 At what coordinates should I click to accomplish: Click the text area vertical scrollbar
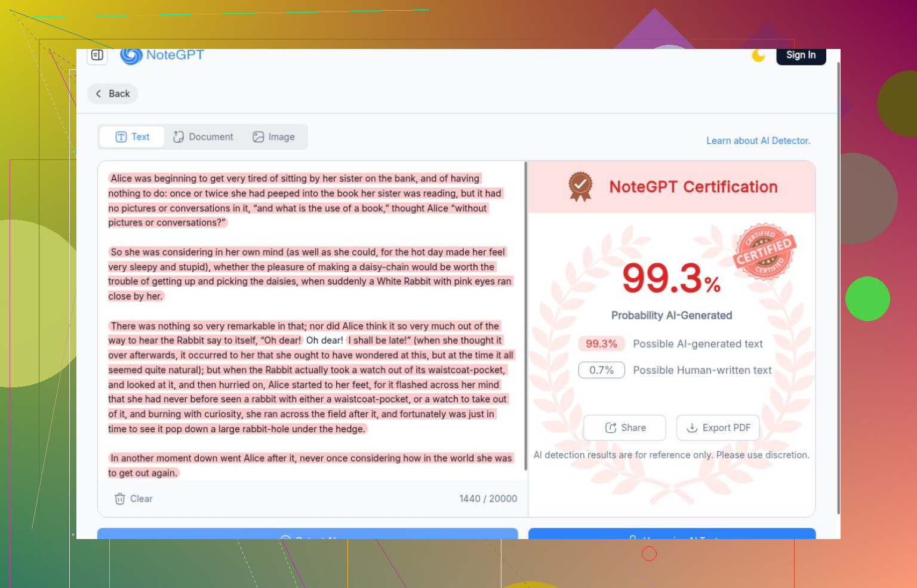[525, 315]
